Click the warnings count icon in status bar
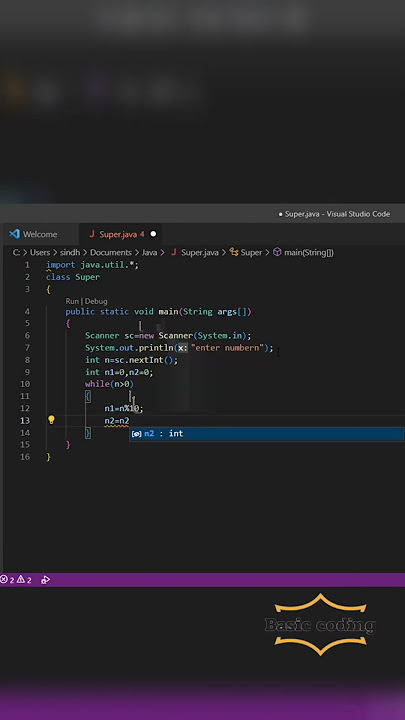The height and width of the screenshot is (720, 405). click(21, 579)
